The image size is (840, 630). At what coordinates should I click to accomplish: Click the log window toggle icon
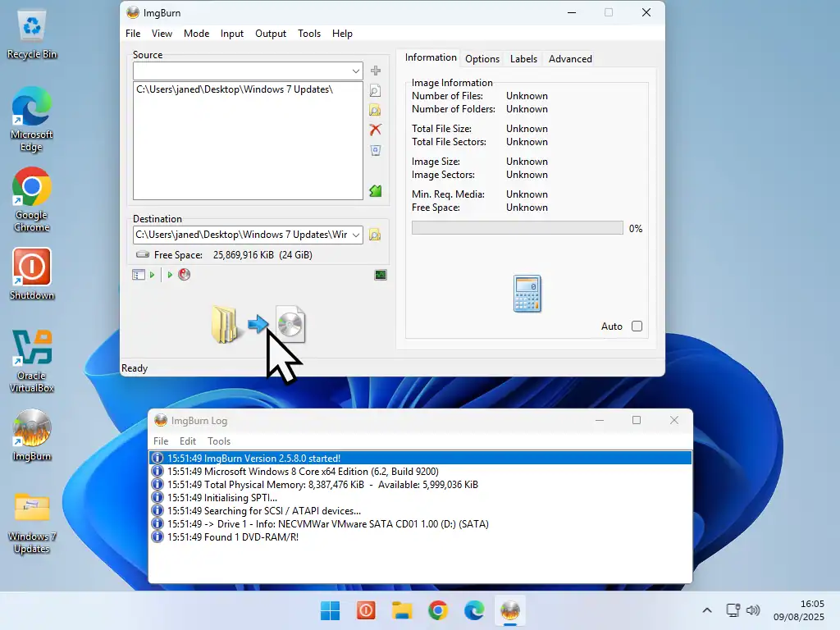(x=381, y=275)
